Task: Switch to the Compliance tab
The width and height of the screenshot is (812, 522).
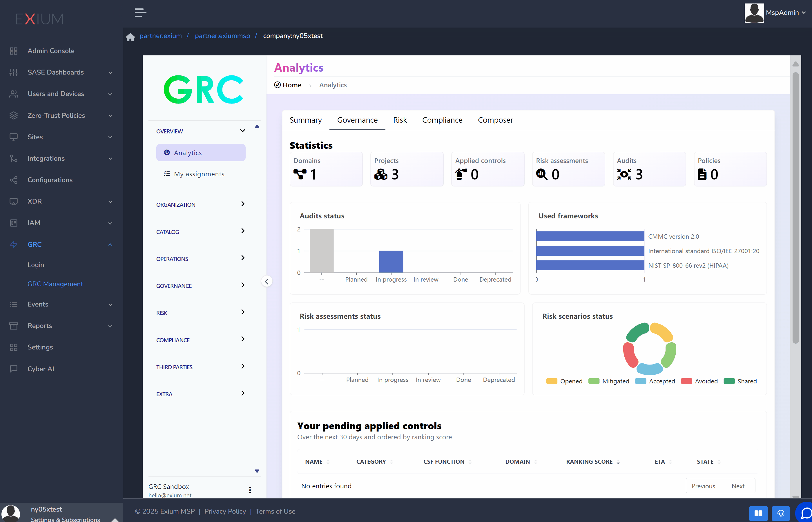Action: (x=442, y=120)
